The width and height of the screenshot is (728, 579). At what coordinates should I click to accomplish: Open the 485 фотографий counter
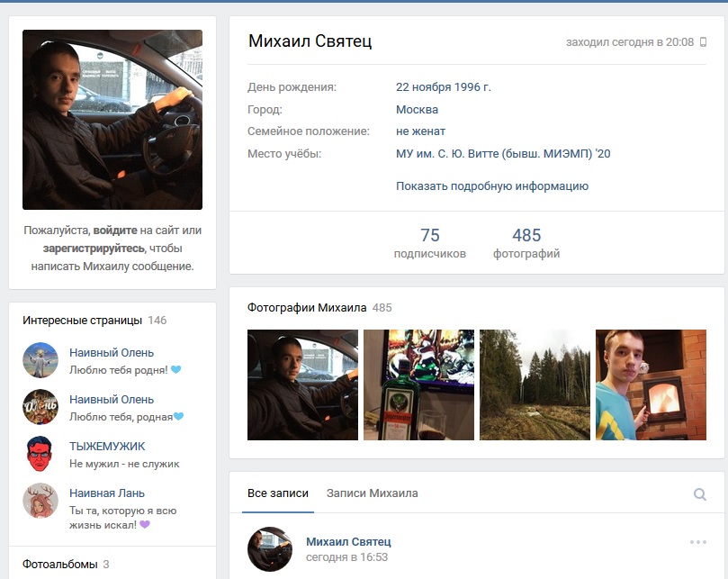(526, 243)
